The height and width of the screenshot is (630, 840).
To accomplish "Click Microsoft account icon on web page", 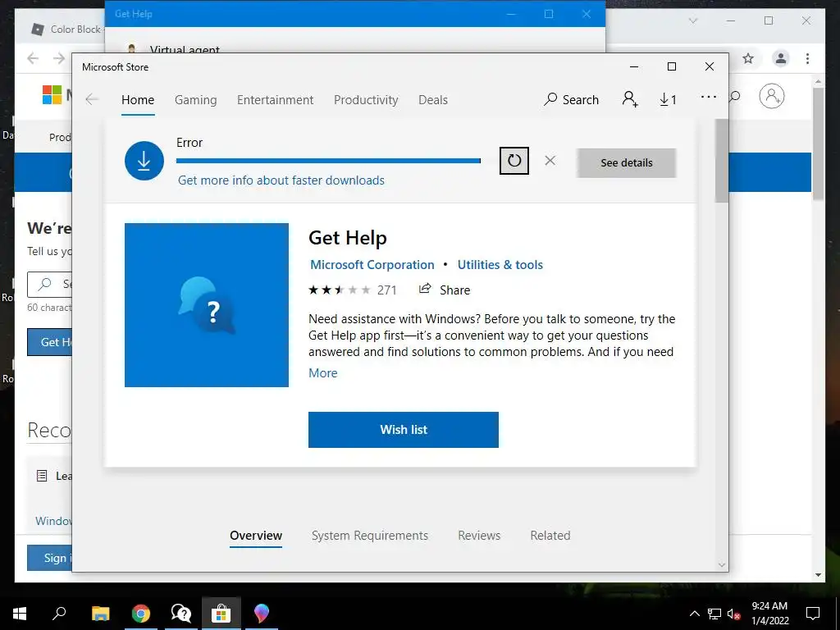I will coord(771,97).
